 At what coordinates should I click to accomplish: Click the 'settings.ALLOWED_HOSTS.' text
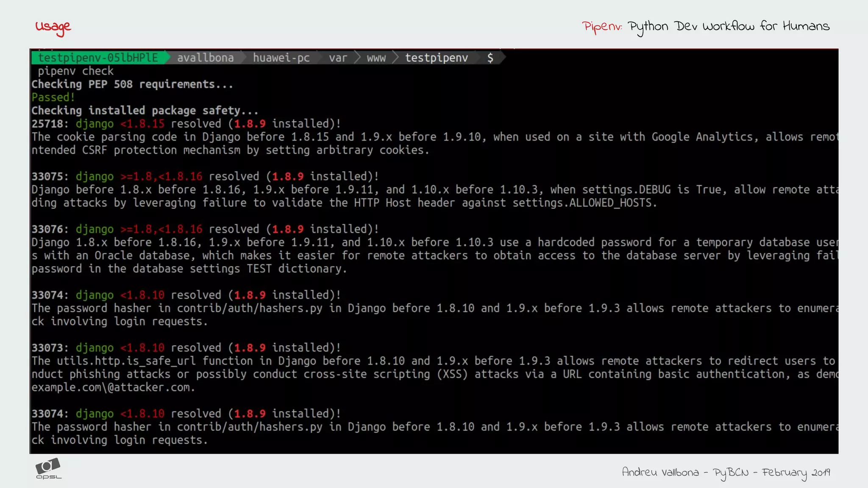click(585, 202)
